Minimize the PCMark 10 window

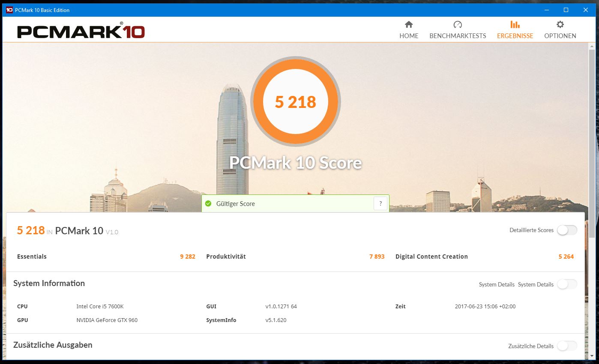click(547, 10)
